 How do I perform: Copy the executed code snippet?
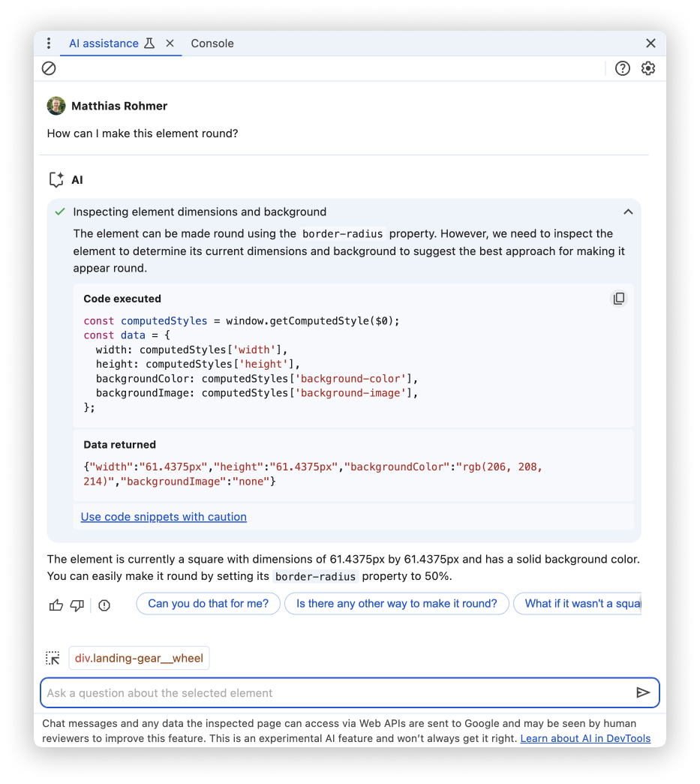tap(619, 298)
